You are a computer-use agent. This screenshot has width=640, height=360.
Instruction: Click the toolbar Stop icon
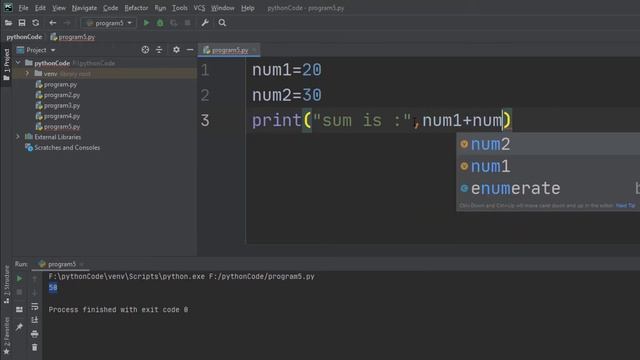coord(187,23)
